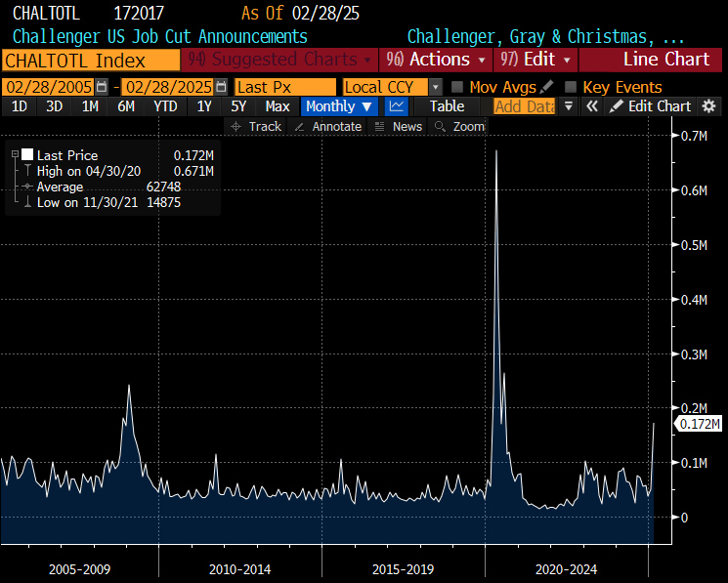The image size is (728, 583).
Task: Select the Annotate drawing tool
Action: point(327,127)
